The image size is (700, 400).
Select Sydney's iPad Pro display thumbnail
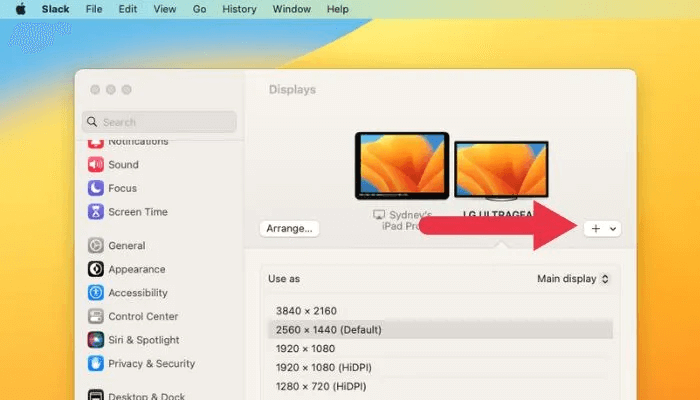[402, 166]
